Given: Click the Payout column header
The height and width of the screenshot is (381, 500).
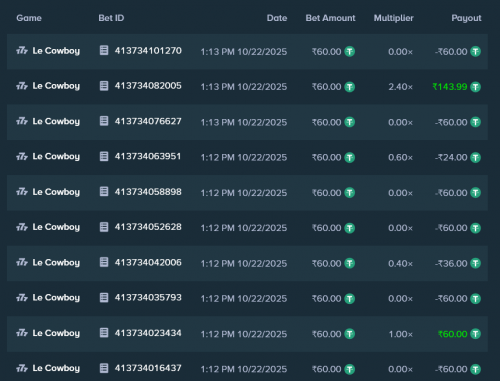Looking at the screenshot, I should point(466,18).
